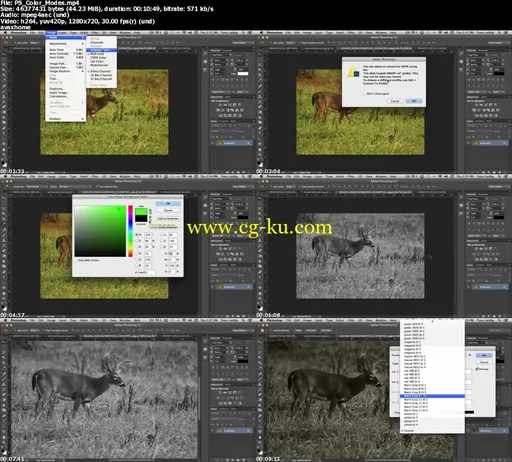Select the highlighted Warm Gray preset in the list
Image resolution: width=512 pixels, height=462 pixels.
click(432, 396)
